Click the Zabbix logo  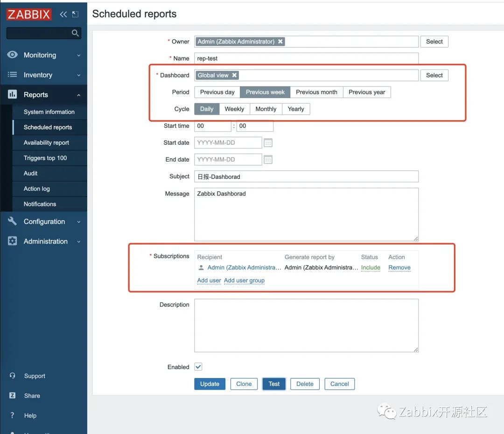click(29, 14)
